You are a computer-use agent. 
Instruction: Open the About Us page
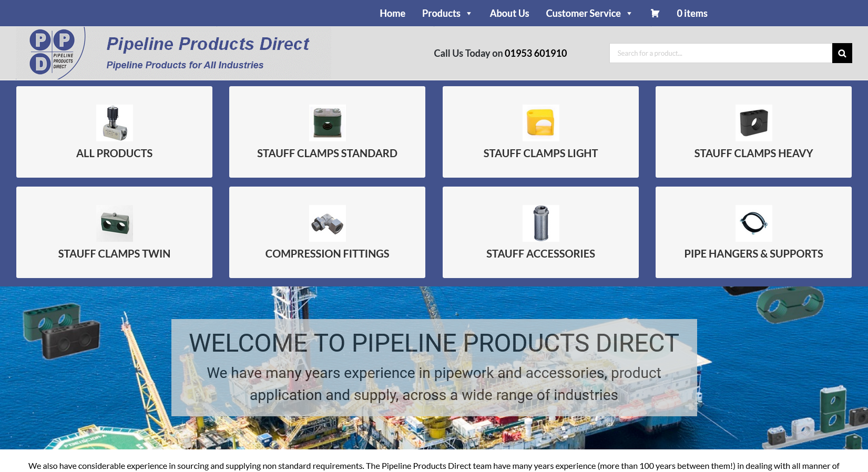(x=509, y=14)
